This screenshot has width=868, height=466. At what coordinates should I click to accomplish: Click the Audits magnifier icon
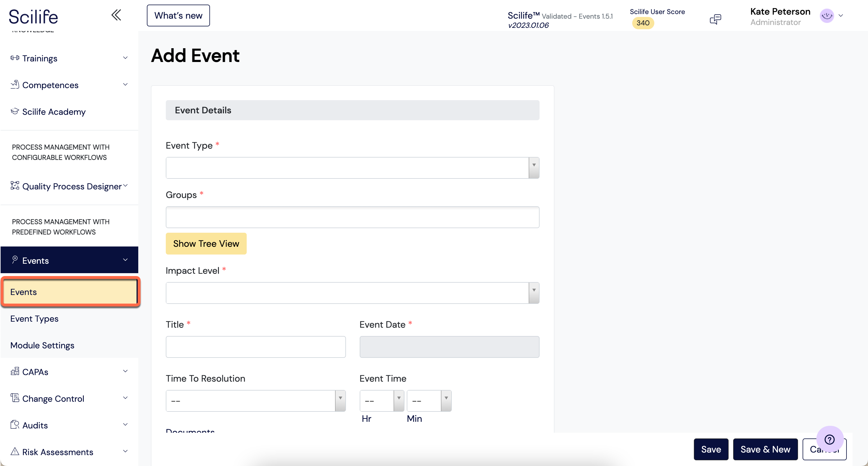point(15,424)
